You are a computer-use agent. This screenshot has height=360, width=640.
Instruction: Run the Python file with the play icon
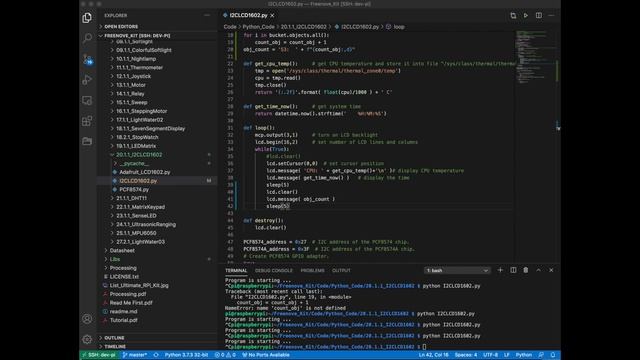(x=526, y=16)
